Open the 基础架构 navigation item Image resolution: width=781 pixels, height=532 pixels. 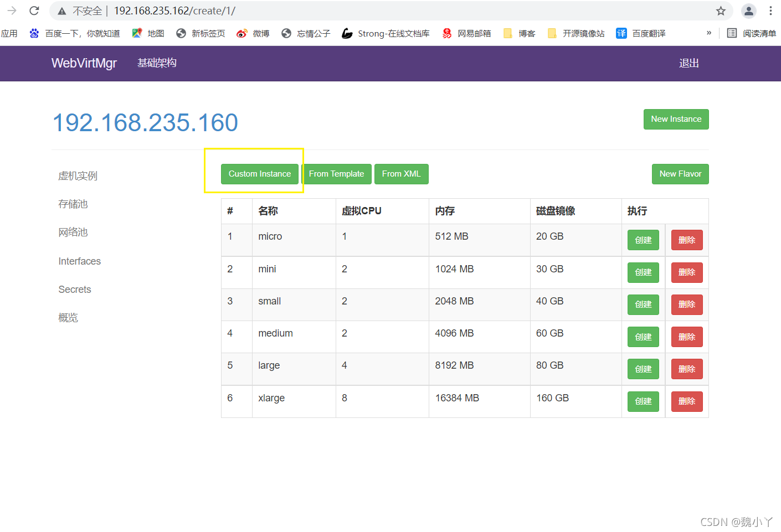point(157,63)
